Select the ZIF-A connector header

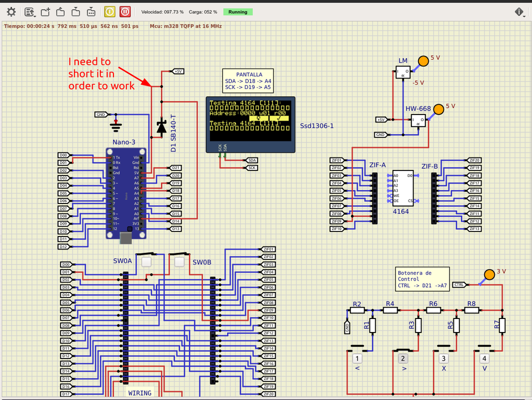click(x=374, y=198)
